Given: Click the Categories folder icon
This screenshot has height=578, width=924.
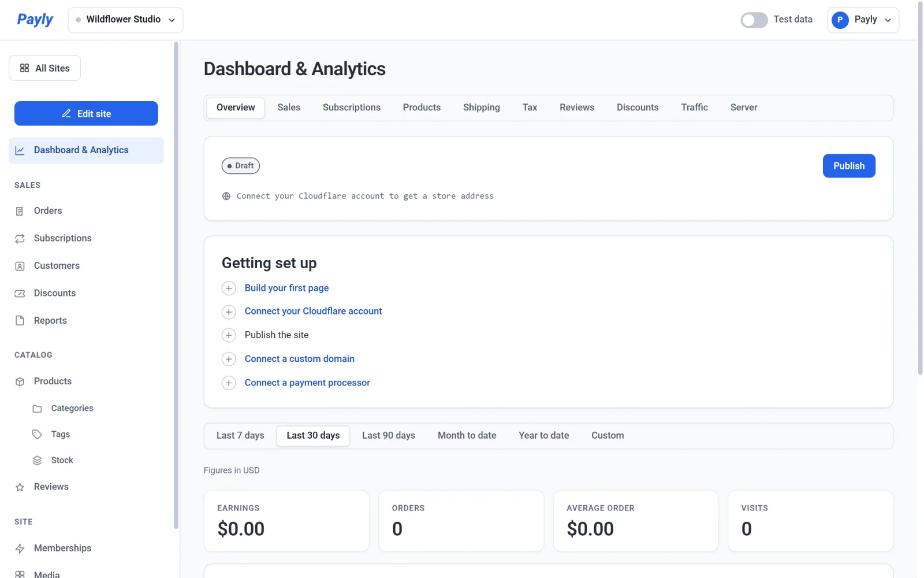Looking at the screenshot, I should pos(37,409).
